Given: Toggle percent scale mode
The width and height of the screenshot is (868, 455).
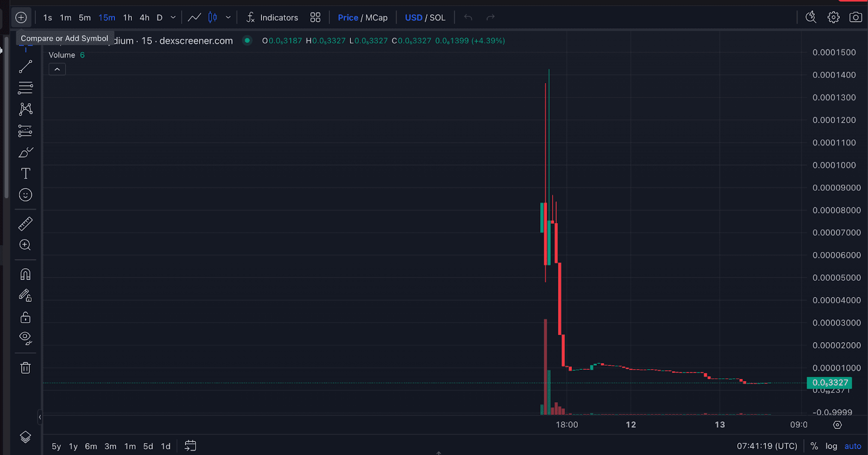Looking at the screenshot, I should [x=814, y=446].
